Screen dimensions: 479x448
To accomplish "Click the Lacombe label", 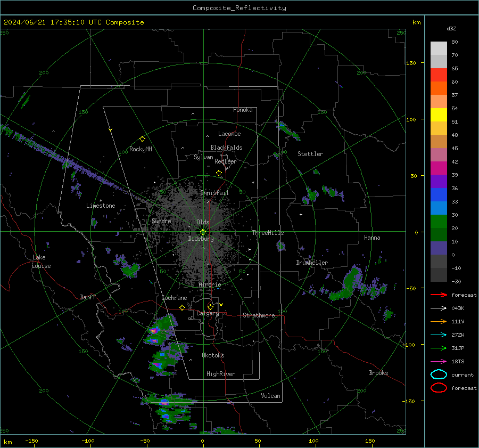I will click(229, 134).
